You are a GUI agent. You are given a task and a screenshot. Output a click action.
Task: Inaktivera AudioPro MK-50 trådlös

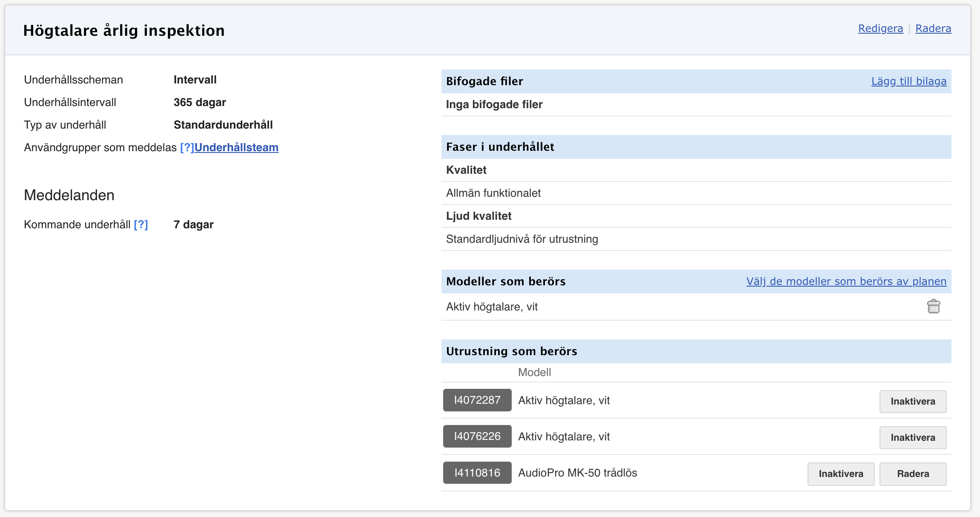click(x=840, y=474)
